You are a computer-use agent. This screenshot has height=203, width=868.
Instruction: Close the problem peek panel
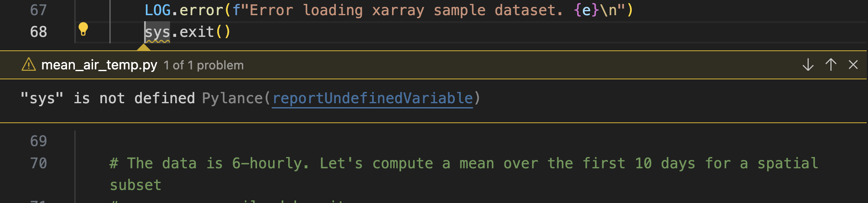coord(853,65)
